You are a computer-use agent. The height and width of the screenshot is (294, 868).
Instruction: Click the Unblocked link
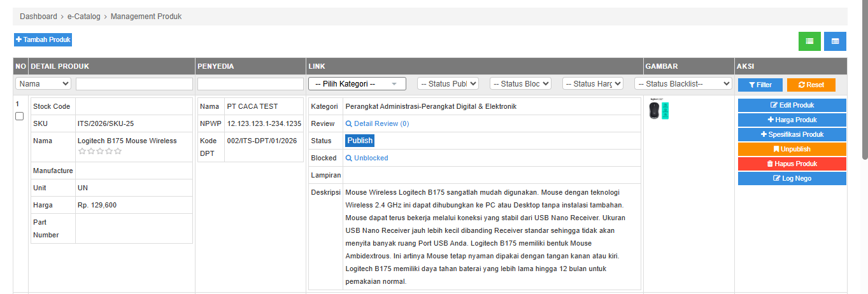click(367, 158)
